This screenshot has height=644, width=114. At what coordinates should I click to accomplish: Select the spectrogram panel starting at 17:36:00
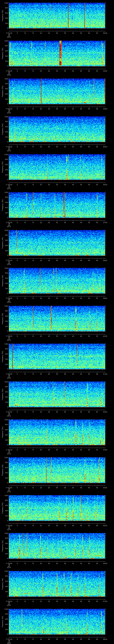coord(57,205)
